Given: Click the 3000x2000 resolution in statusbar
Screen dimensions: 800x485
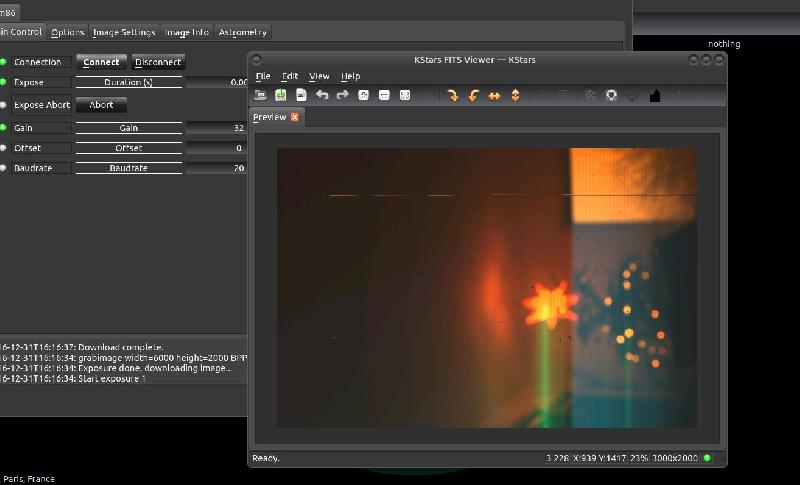Looking at the screenshot, I should [x=675, y=458].
